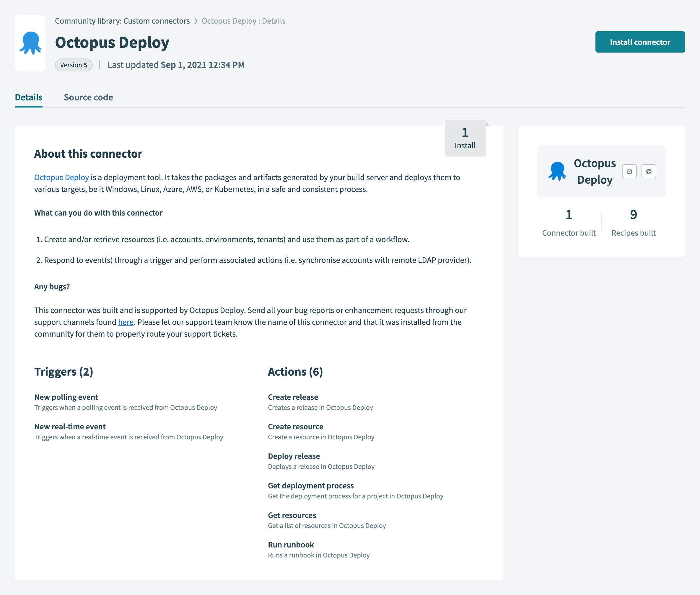The height and width of the screenshot is (595, 700).
Task: Click the Octopus logo in header
Action: (x=30, y=43)
